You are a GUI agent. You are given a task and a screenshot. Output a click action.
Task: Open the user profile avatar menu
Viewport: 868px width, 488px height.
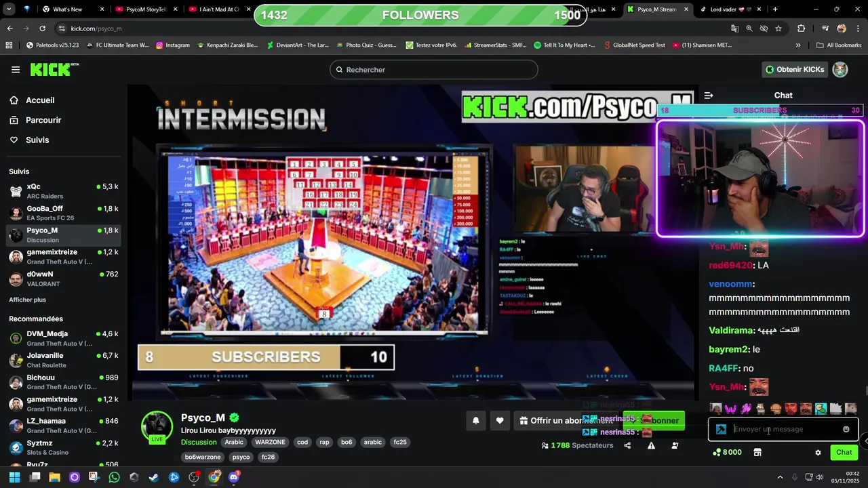(x=840, y=69)
